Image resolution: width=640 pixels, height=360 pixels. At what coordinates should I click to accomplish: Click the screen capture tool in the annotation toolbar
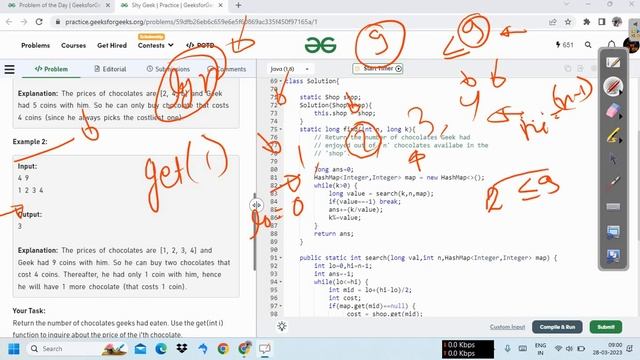point(613,232)
